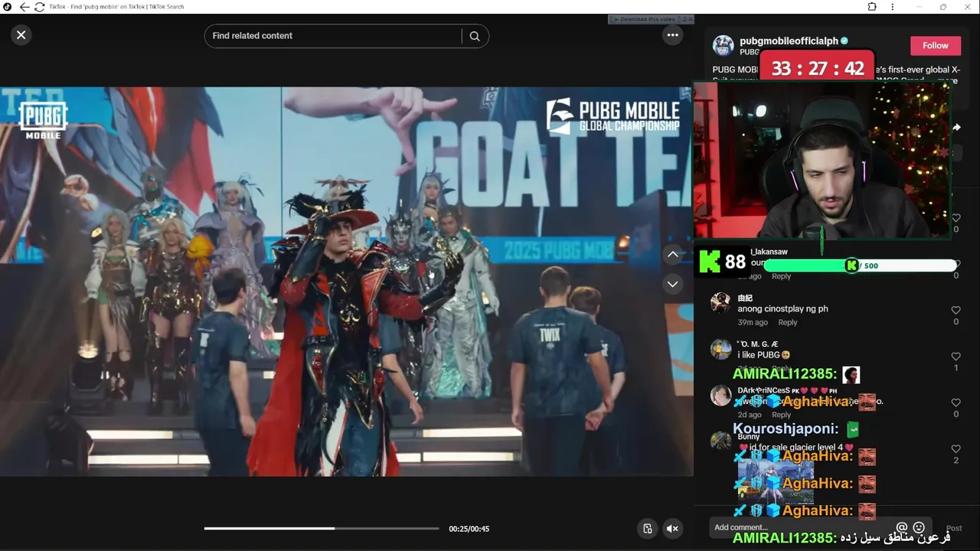Post the comment
The height and width of the screenshot is (551, 980).
(954, 528)
